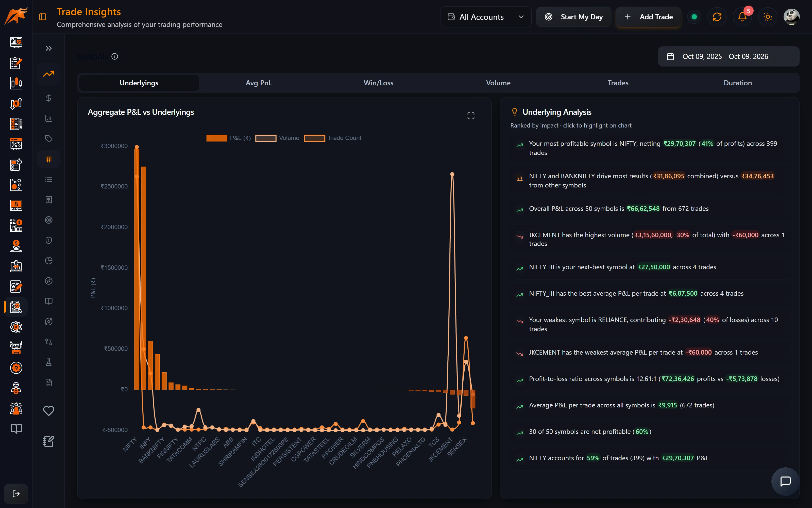The width and height of the screenshot is (812, 508).
Task: Click the Profit-to-loss ratio insight row
Action: [649, 379]
